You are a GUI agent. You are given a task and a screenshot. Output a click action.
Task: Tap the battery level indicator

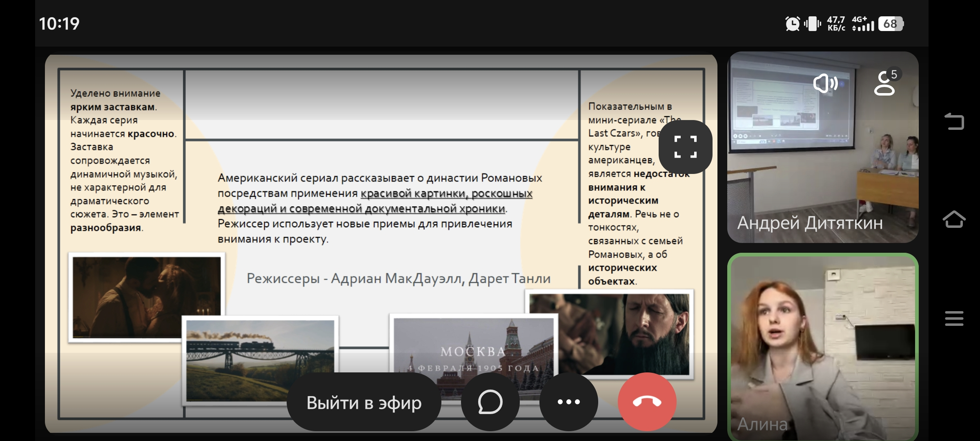[891, 24]
